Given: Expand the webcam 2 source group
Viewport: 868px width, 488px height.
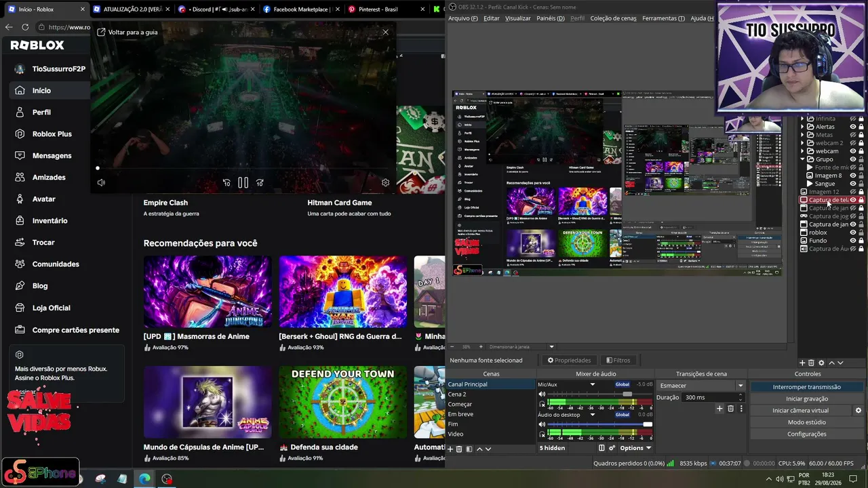Looking at the screenshot, I should pos(803,143).
